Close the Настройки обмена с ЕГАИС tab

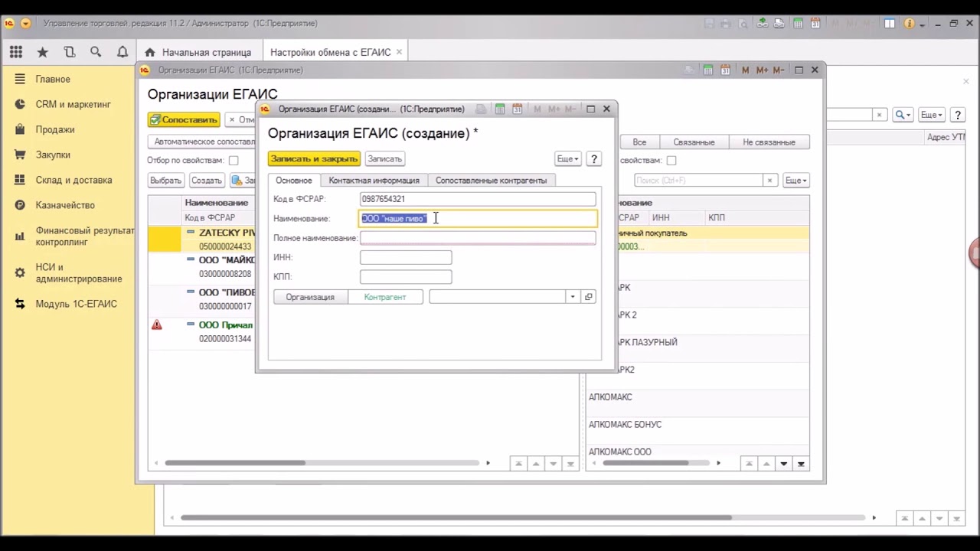[x=399, y=52]
